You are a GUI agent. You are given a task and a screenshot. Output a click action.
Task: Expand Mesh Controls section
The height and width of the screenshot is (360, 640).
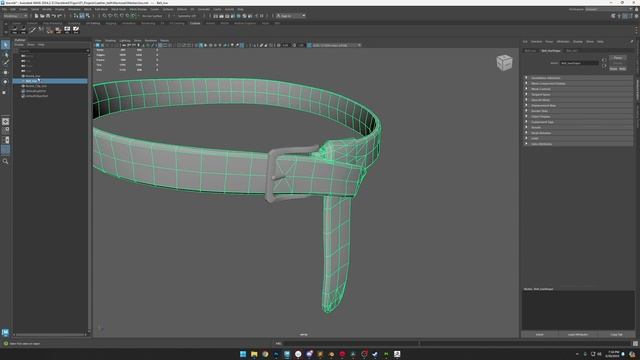pyautogui.click(x=578, y=89)
